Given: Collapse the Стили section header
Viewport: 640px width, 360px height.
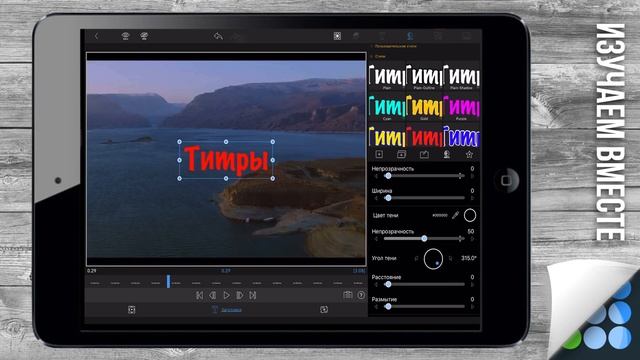Looking at the screenshot, I should (379, 56).
